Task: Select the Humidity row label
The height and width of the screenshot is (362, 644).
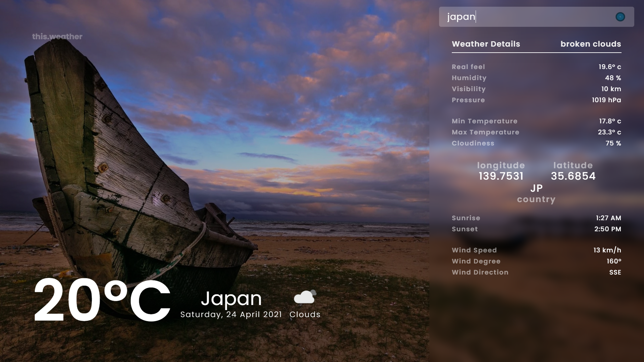Action: 469,78
